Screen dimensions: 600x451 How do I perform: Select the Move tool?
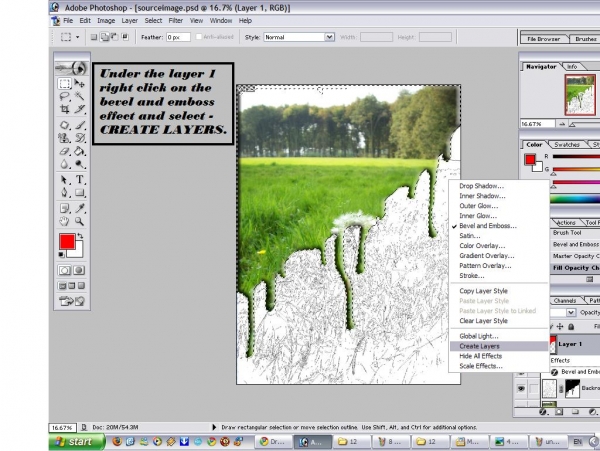pos(79,83)
